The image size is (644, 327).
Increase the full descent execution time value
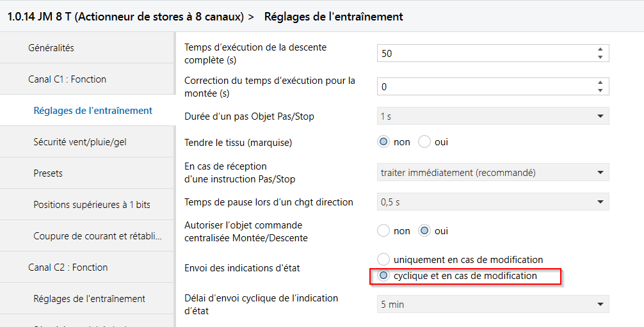coord(600,49)
